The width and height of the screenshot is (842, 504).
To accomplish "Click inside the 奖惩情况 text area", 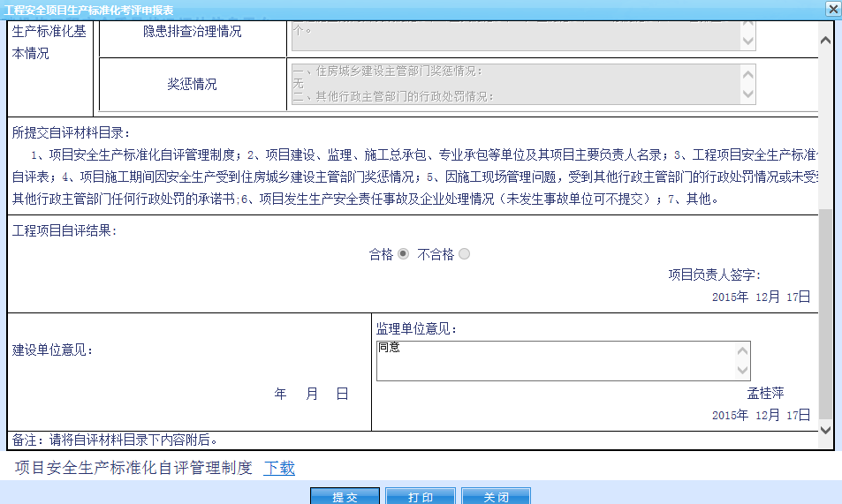I will 514,84.
